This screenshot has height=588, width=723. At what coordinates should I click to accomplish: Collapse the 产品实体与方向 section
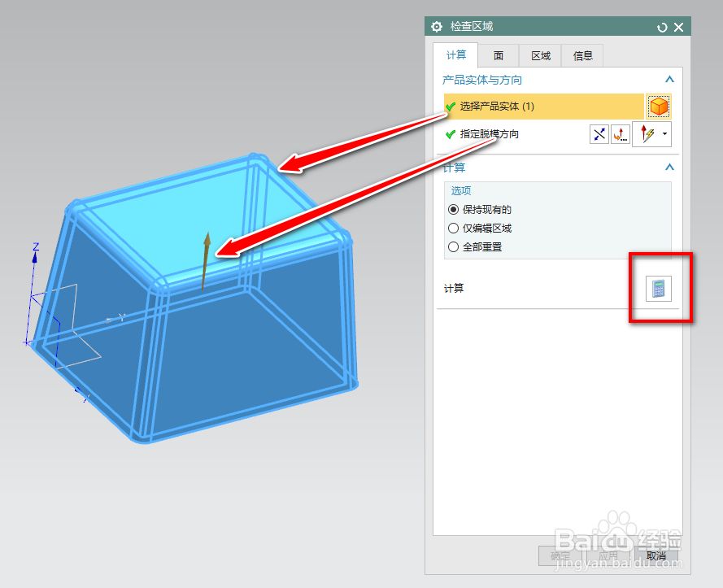point(669,80)
